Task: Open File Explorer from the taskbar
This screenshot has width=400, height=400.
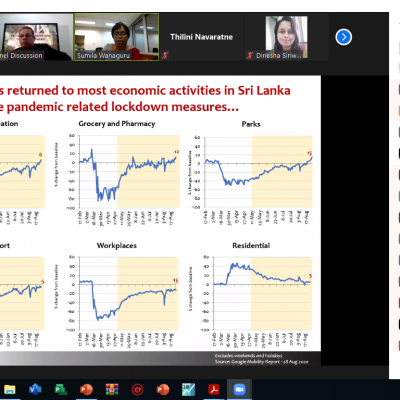Action: coord(10,389)
